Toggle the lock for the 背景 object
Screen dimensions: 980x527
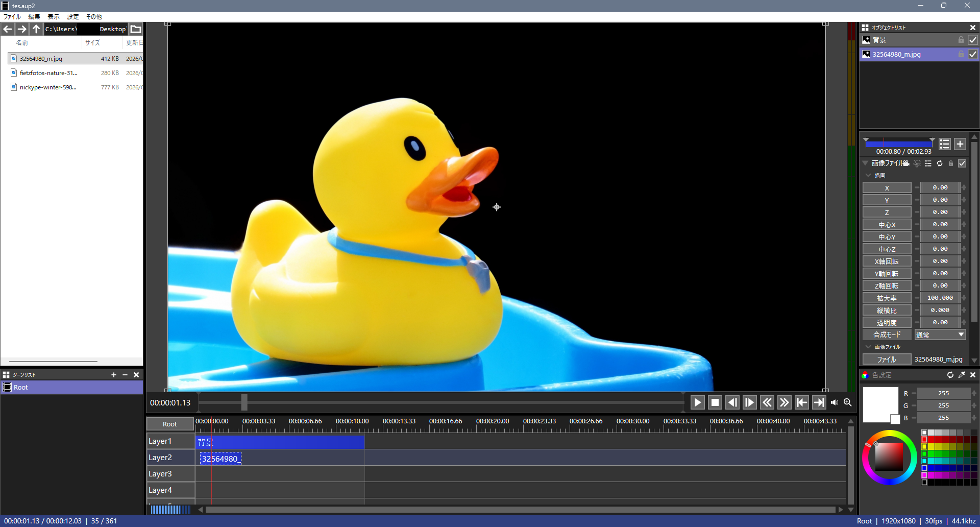coord(961,40)
